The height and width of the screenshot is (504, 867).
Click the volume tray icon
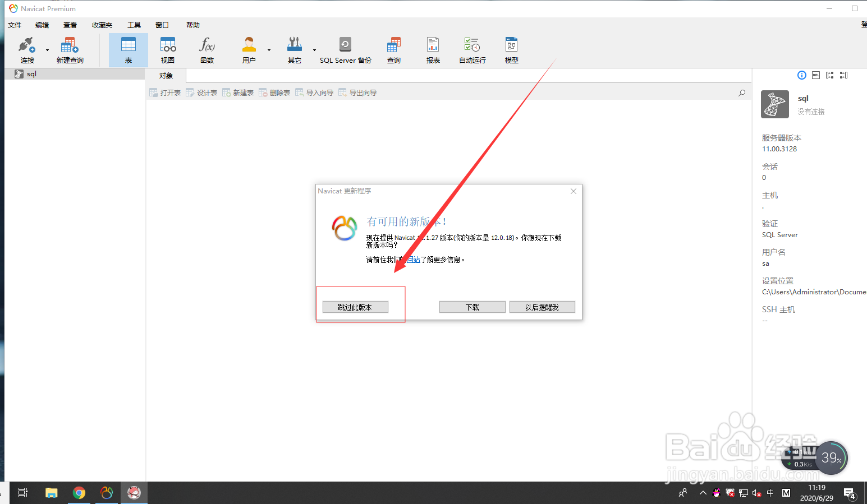point(756,493)
